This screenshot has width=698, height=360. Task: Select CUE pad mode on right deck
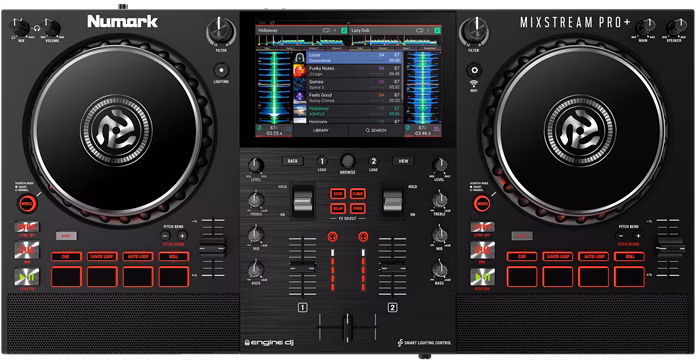click(522, 256)
